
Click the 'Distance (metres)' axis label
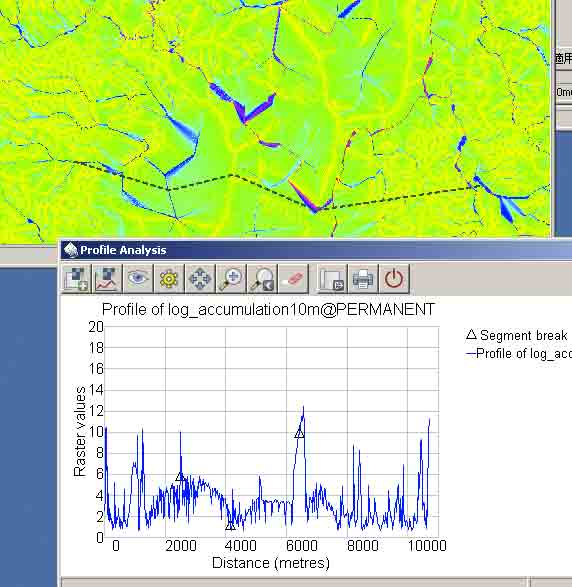click(x=271, y=563)
